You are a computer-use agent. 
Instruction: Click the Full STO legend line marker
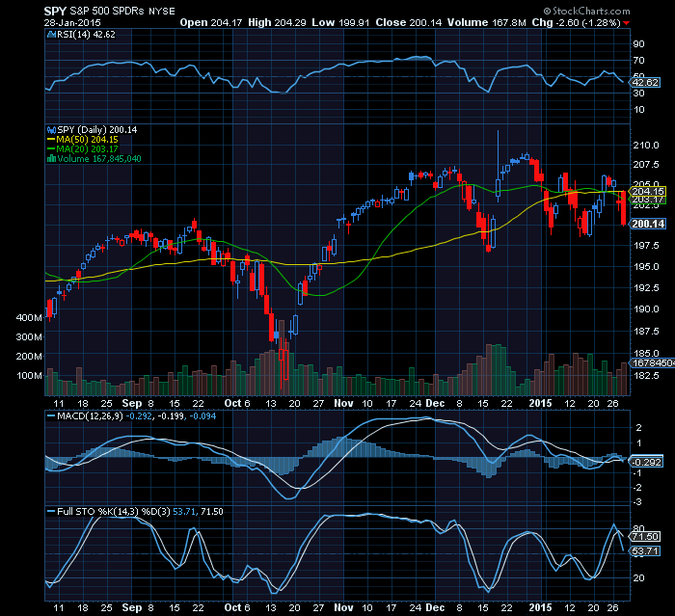(x=51, y=511)
